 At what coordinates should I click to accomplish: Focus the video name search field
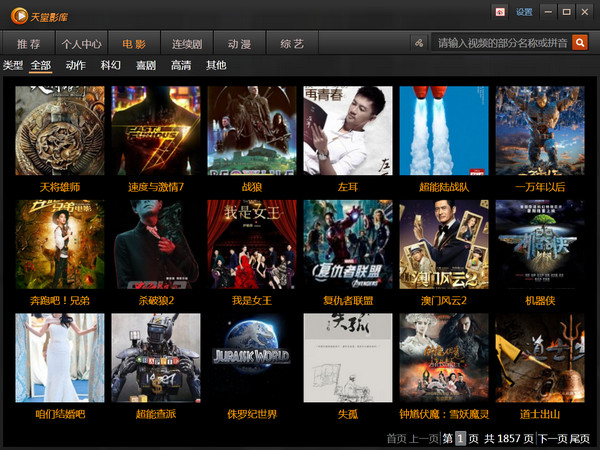coord(502,43)
